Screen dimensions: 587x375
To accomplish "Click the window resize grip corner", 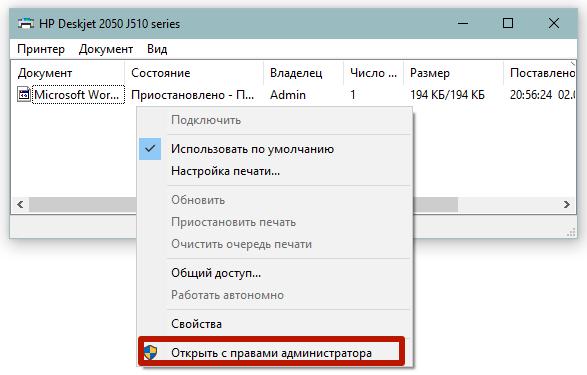I will tap(571, 232).
